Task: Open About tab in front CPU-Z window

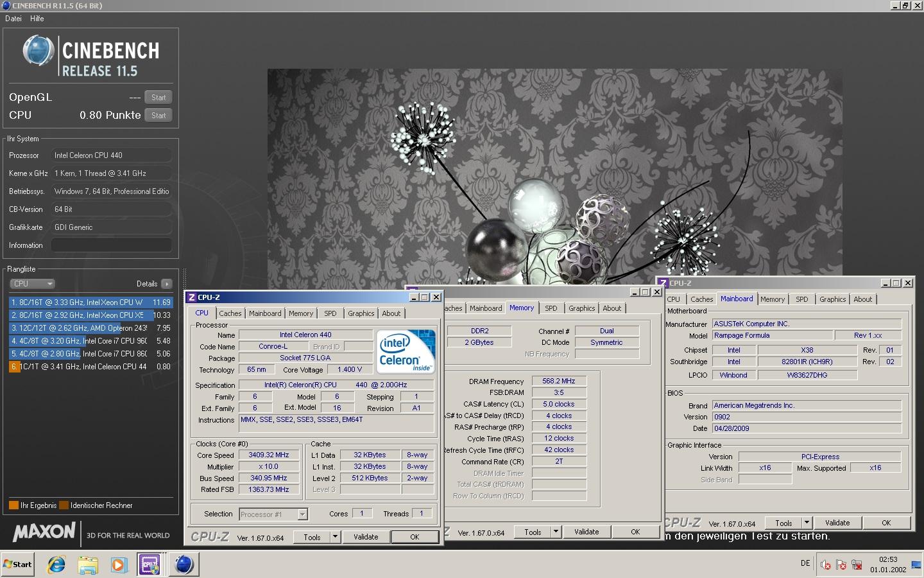Action: pyautogui.click(x=391, y=313)
